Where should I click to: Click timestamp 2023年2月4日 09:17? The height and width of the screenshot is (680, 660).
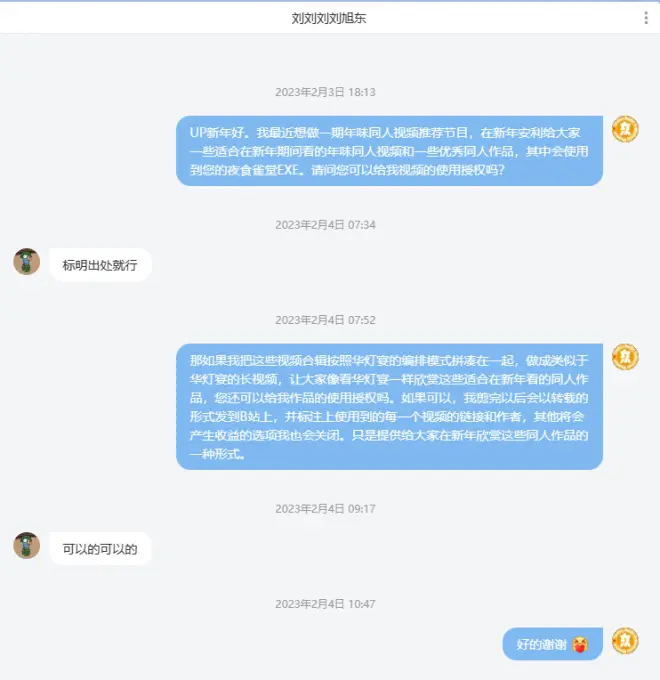[x=325, y=509]
